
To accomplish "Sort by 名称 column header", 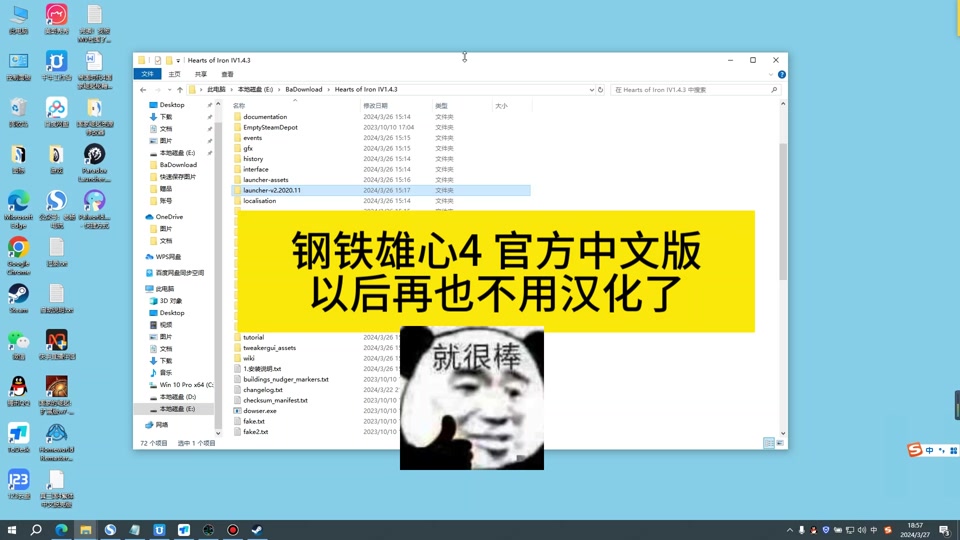I will [x=239, y=106].
